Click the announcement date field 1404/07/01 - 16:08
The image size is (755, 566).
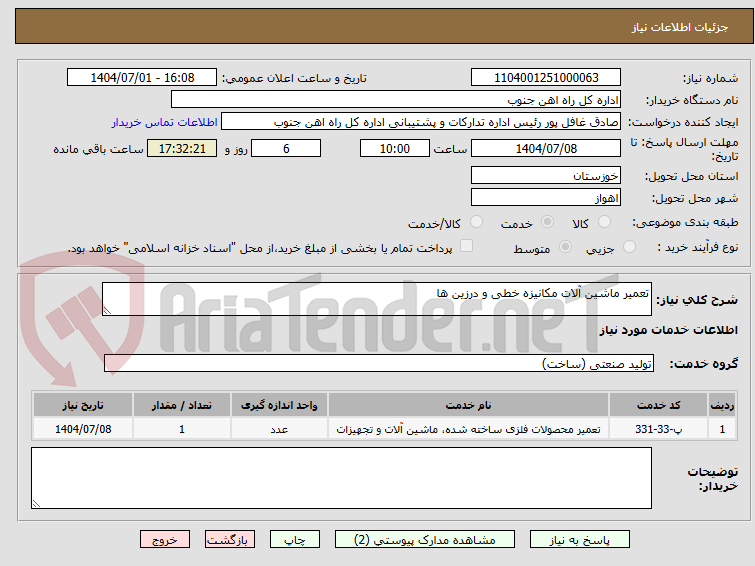click(142, 78)
